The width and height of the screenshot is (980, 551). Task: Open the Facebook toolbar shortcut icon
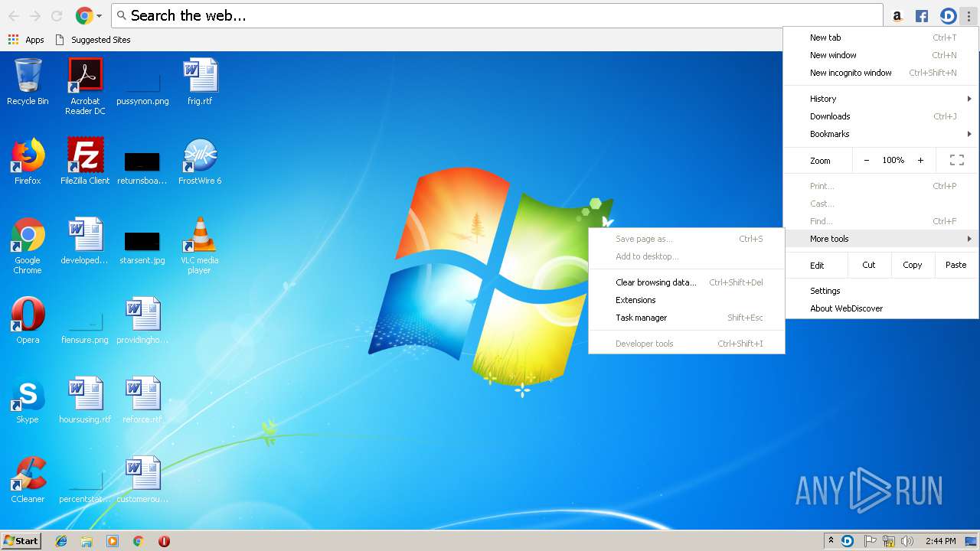pos(922,15)
